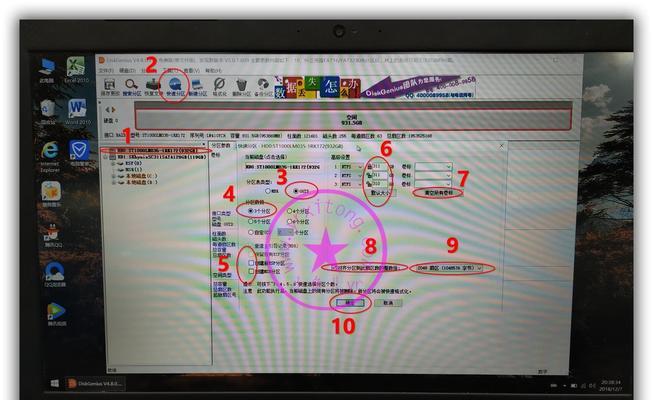653x400 pixels.
Task: Toggle the create new ESP partition checkbox
Action: [x=251, y=263]
